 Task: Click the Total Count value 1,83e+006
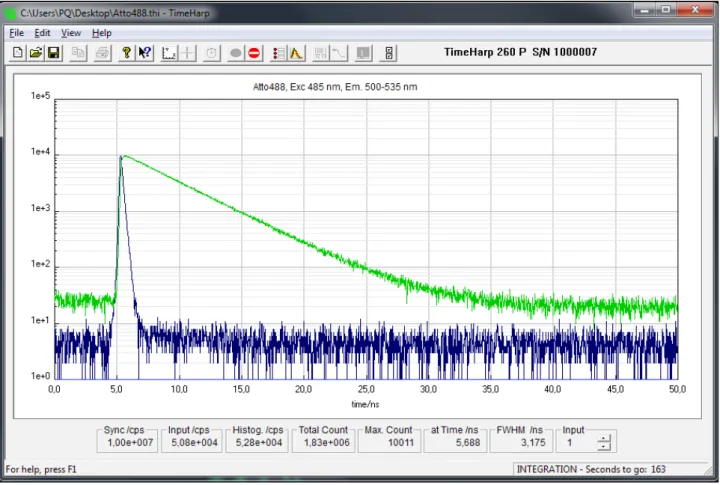(326, 443)
